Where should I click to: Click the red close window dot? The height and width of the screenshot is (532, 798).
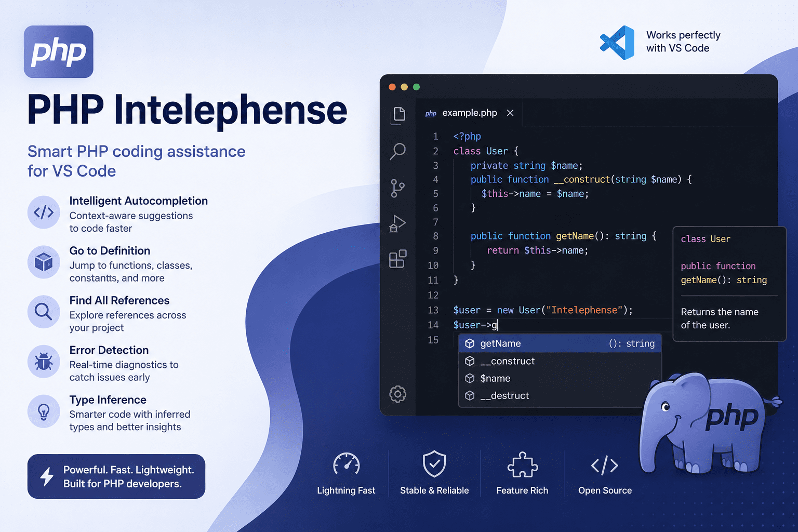tap(392, 87)
